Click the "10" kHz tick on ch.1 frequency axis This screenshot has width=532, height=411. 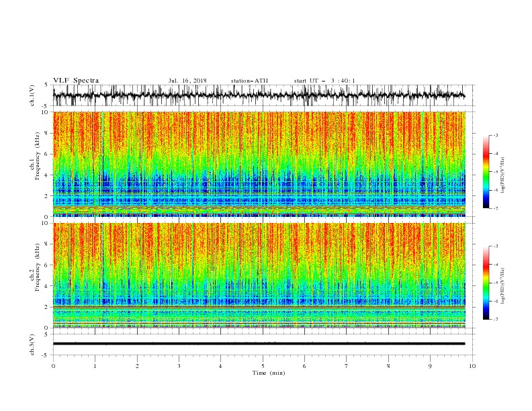[x=45, y=112]
